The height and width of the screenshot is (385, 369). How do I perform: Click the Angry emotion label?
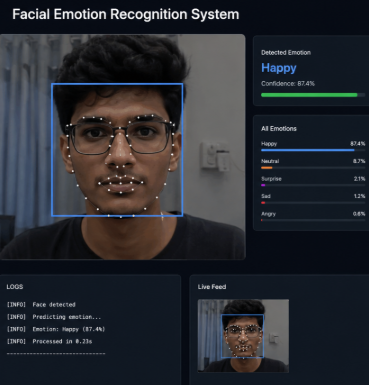269,214
